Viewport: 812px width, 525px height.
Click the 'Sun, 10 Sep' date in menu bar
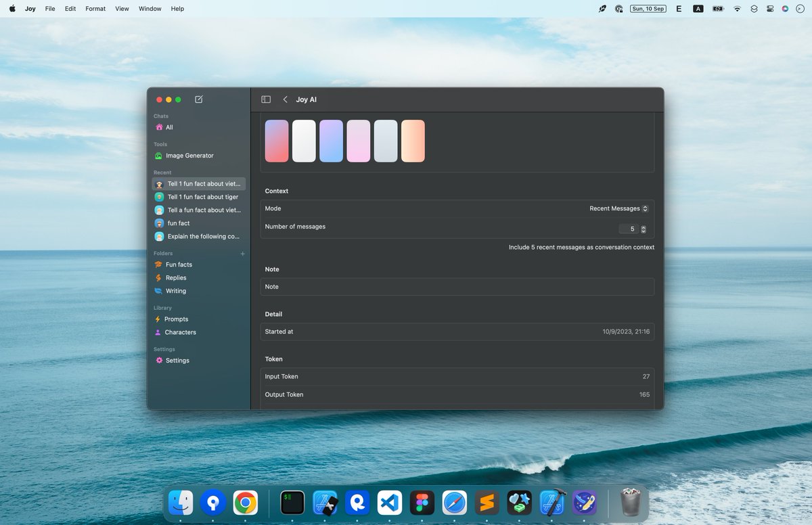[x=648, y=9]
